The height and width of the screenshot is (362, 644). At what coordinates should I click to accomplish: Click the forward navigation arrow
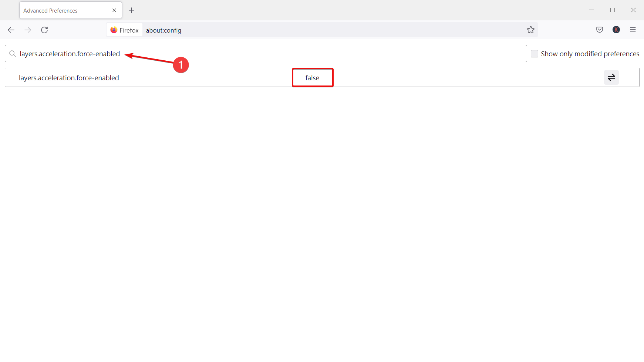click(x=28, y=30)
